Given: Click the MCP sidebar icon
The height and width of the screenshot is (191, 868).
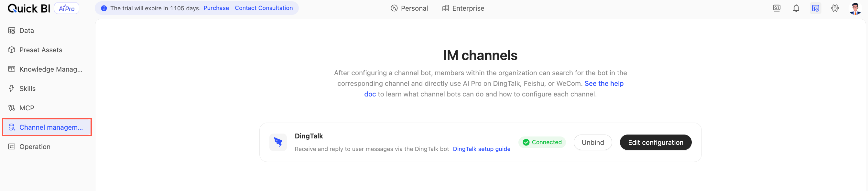Looking at the screenshot, I should point(12,108).
